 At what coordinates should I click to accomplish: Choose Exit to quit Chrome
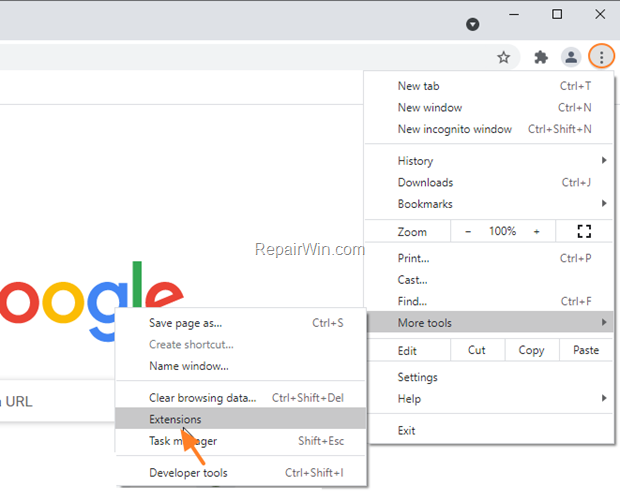pyautogui.click(x=489, y=430)
